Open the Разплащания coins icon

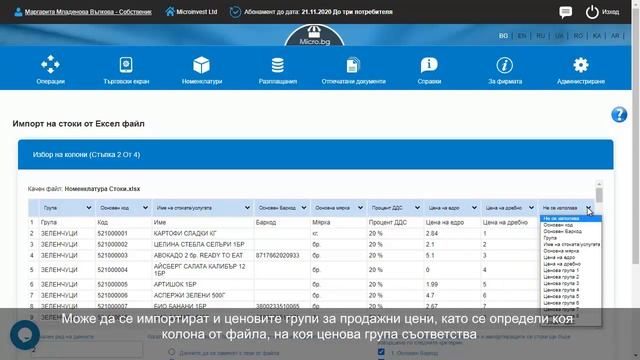click(278, 65)
